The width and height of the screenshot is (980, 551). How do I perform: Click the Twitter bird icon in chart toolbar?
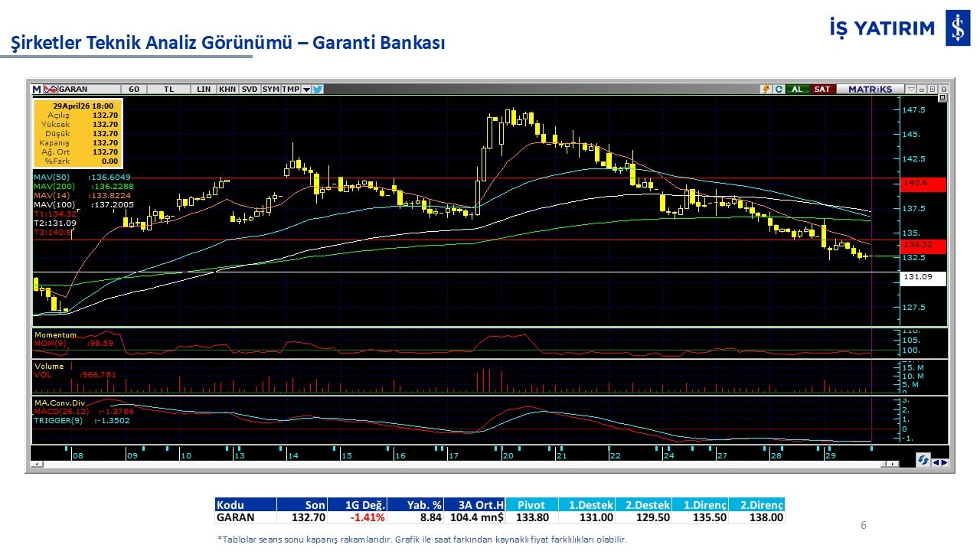pyautogui.click(x=318, y=90)
